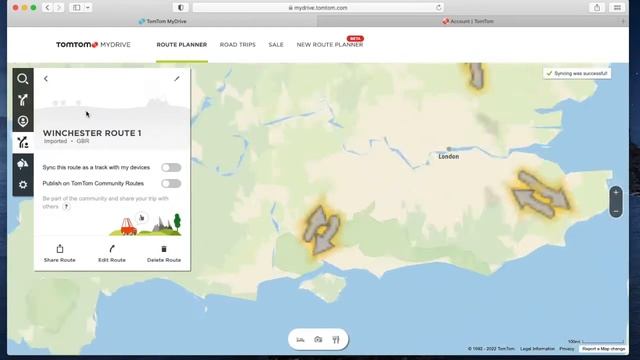Click the pencil rename icon
The height and width of the screenshot is (360, 640).
[x=177, y=79]
